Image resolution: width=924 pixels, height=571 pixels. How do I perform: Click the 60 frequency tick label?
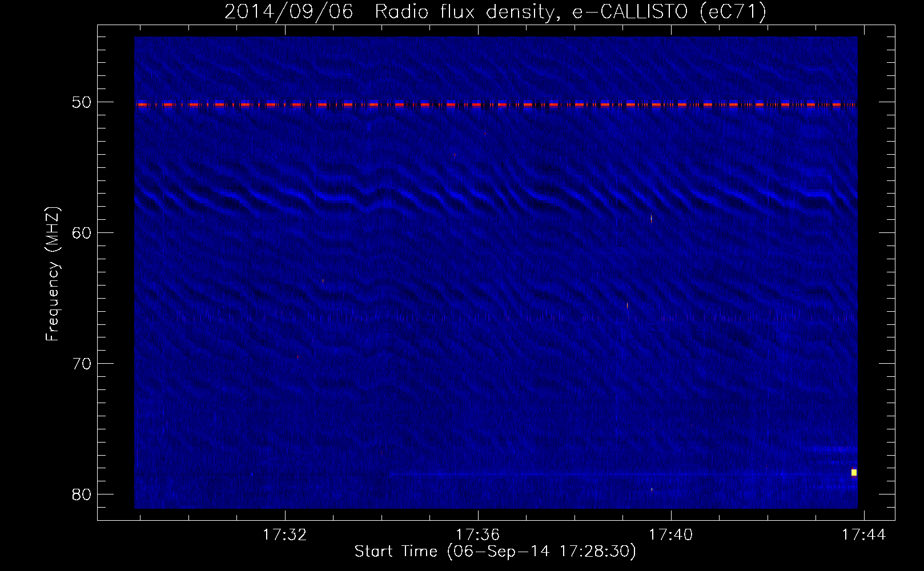81,233
